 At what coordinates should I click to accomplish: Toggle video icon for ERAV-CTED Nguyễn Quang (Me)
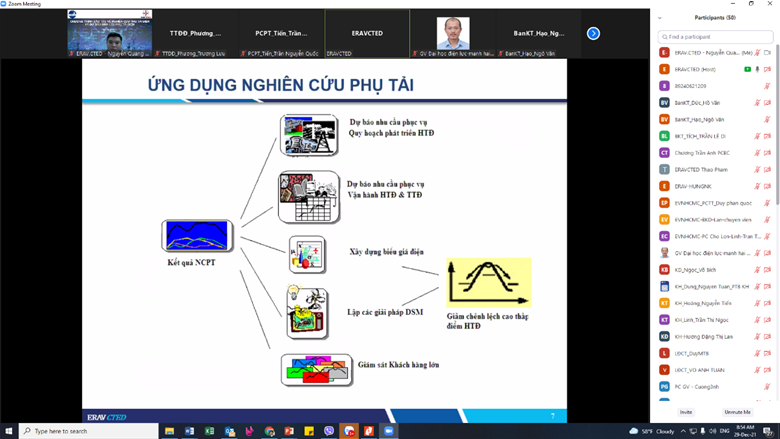click(x=767, y=53)
